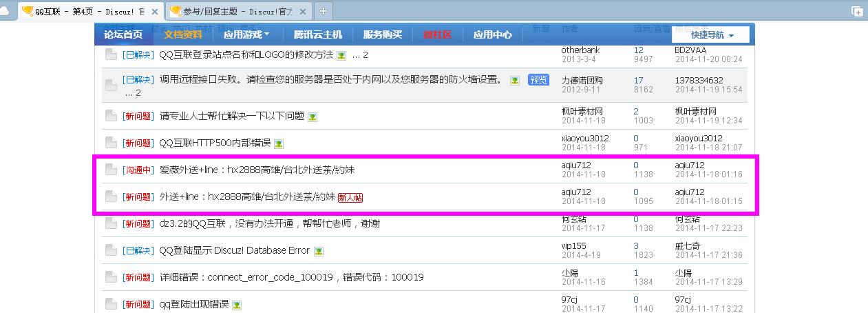Click 预览 button on 调用远程接口失败 thread

point(539,80)
